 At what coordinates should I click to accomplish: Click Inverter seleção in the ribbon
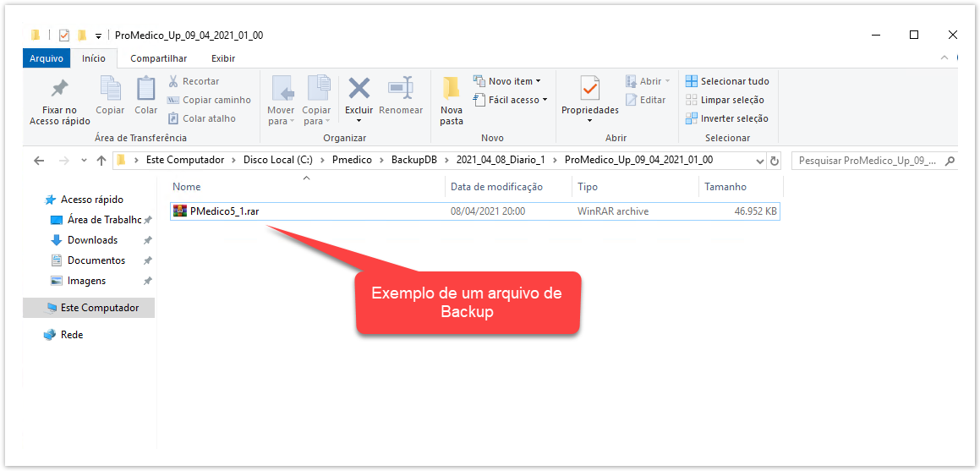point(727,118)
